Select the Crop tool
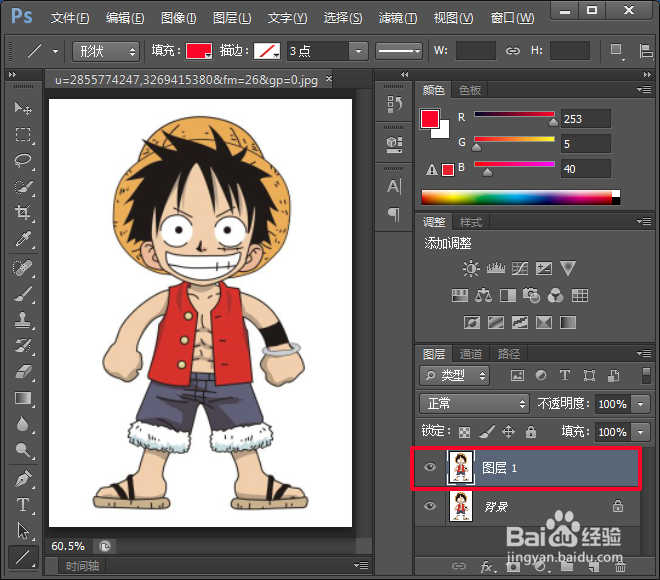Screen dimensions: 660x580 coord(23,212)
